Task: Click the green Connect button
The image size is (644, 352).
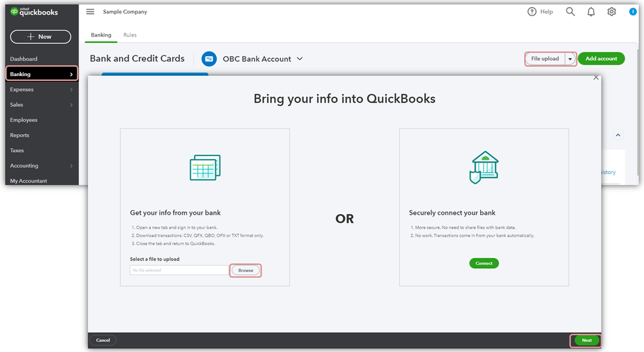Action: tap(484, 263)
